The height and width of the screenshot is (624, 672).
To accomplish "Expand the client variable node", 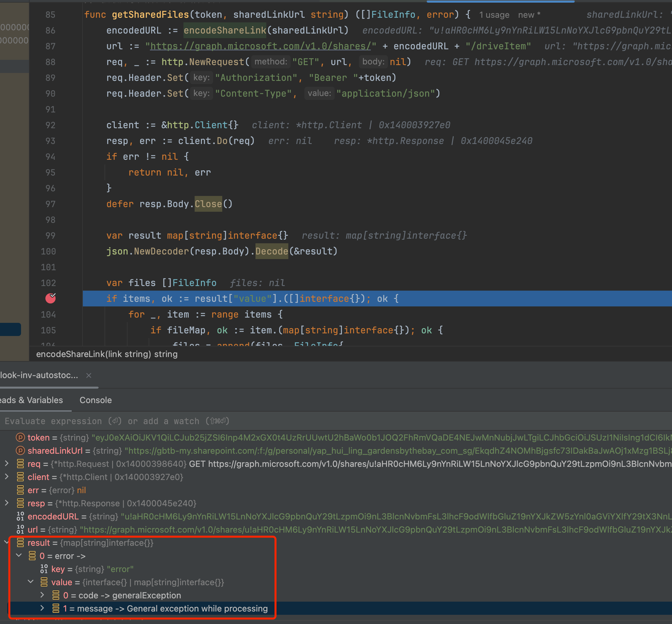I will [7, 477].
